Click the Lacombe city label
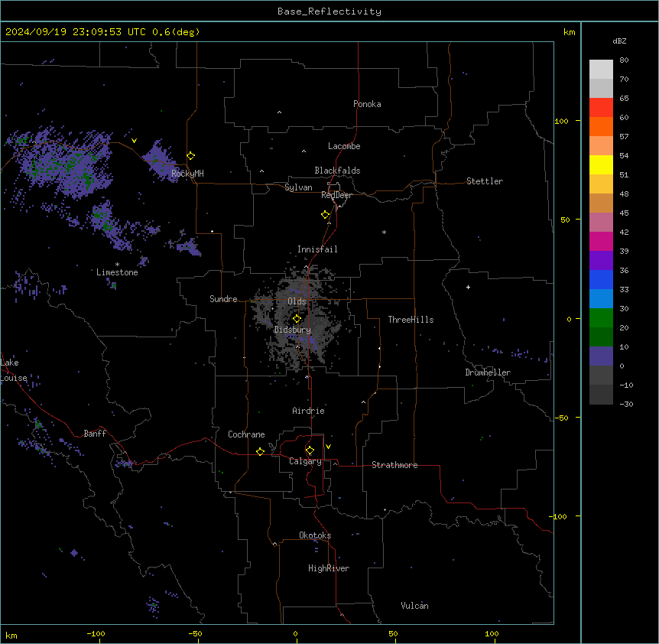The height and width of the screenshot is (644, 659). click(344, 146)
